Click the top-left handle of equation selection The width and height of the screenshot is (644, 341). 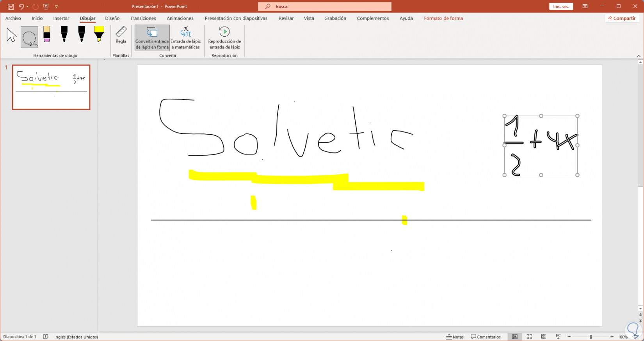click(x=504, y=116)
